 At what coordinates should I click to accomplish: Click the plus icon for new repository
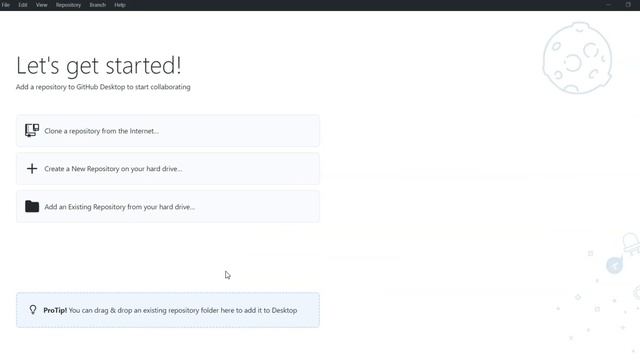32,169
